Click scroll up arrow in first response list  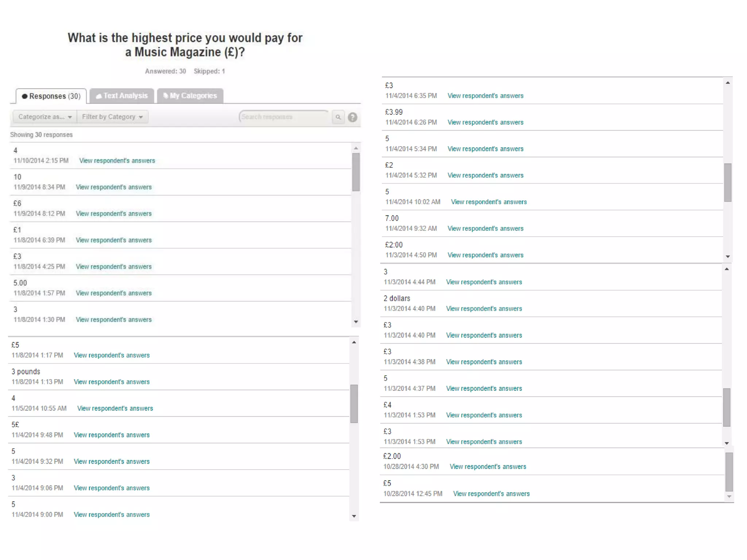pyautogui.click(x=356, y=148)
